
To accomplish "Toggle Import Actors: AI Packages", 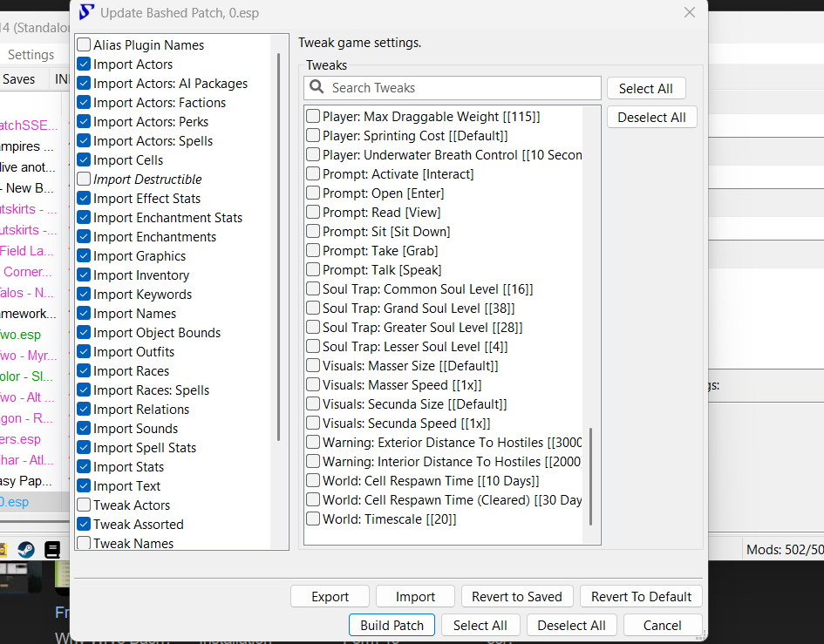I will (84, 83).
